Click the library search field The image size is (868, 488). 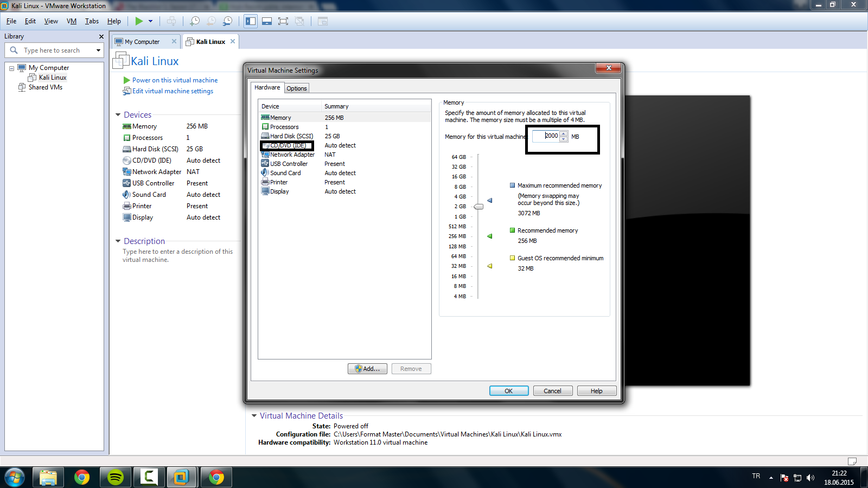[x=54, y=50]
